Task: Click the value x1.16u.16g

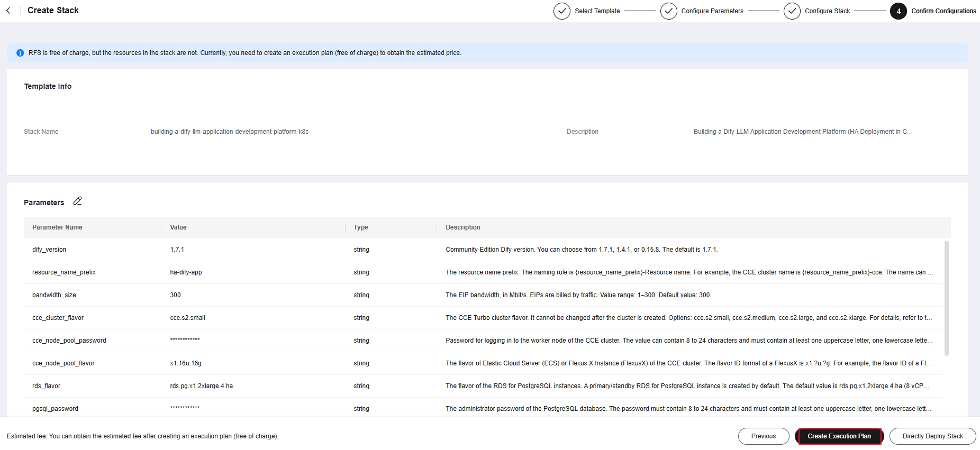Action: click(186, 363)
